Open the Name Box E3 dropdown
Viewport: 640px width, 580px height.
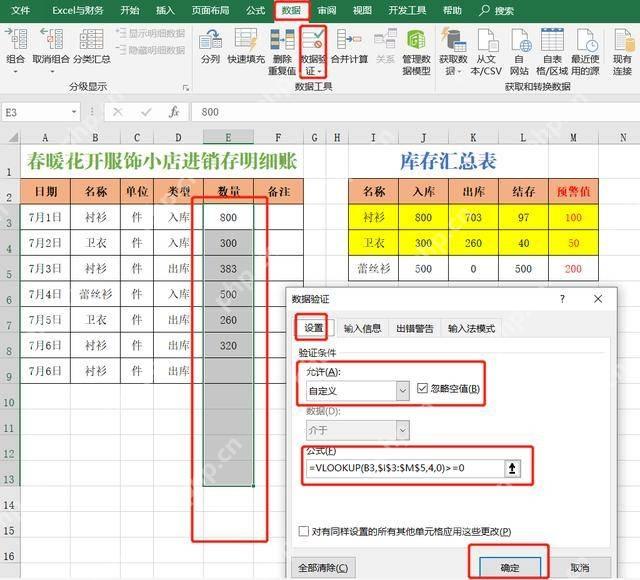(x=74, y=112)
